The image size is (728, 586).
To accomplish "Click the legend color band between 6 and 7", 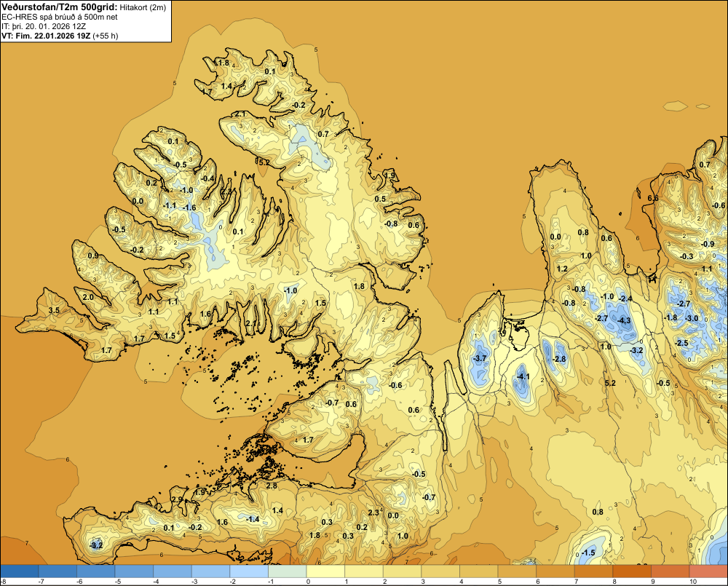I will 555,571.
